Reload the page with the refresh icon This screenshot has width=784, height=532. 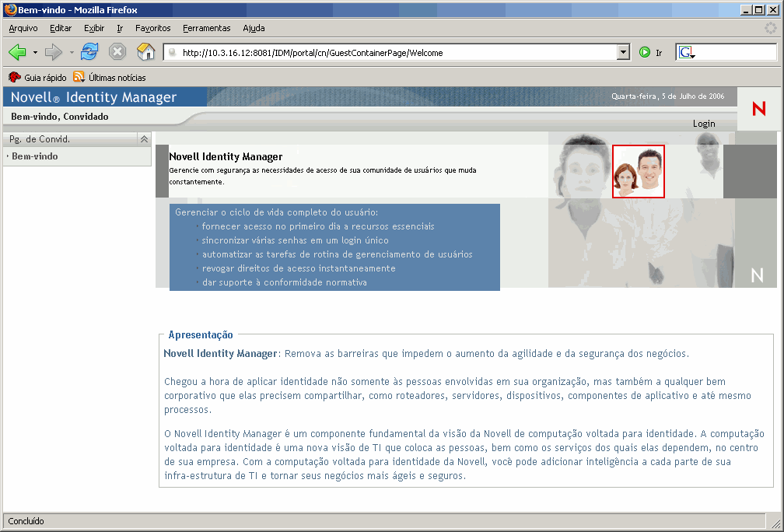tap(89, 52)
